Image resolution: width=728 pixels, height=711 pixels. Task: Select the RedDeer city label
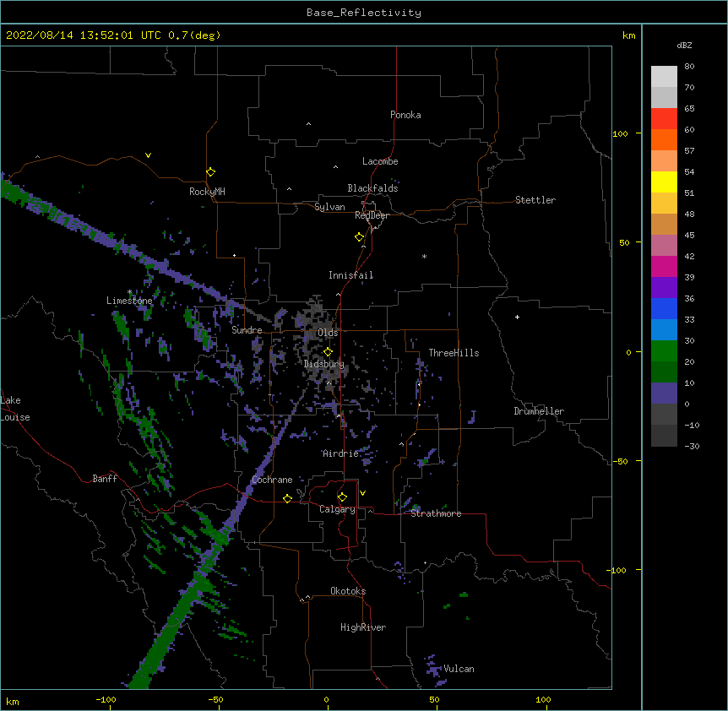point(372,215)
